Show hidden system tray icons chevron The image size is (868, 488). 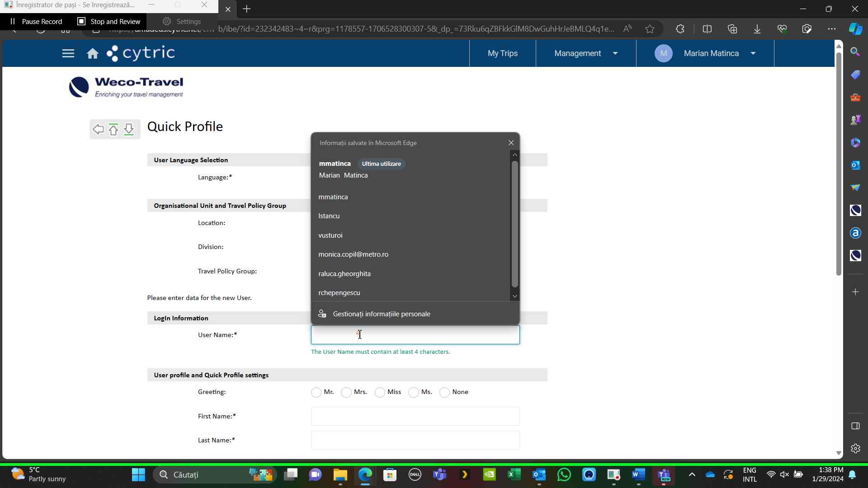(692, 474)
